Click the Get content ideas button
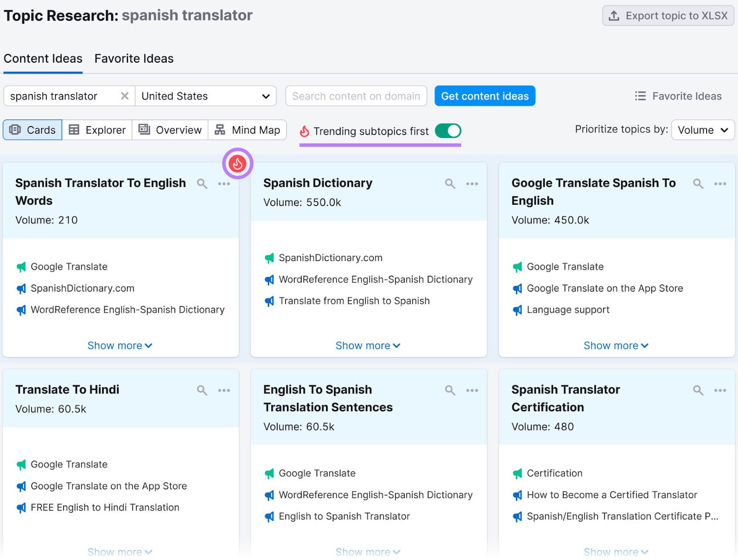738x560 pixels. (485, 96)
